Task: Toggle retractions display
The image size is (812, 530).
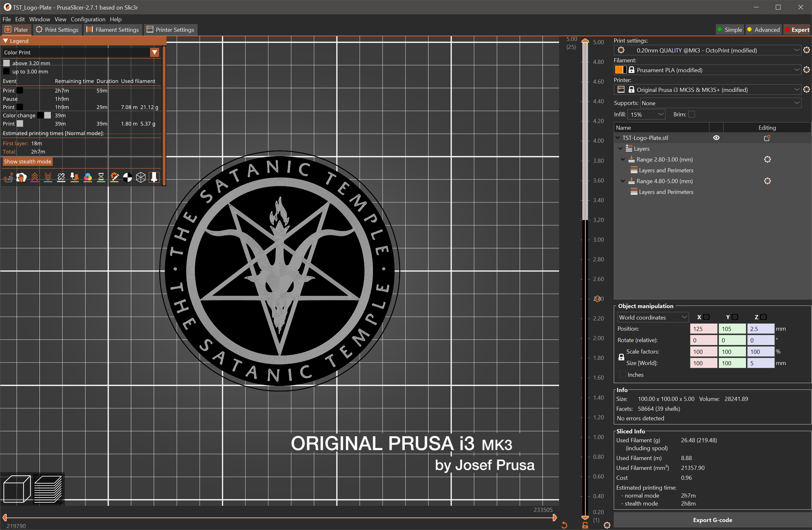Action: click(x=34, y=177)
